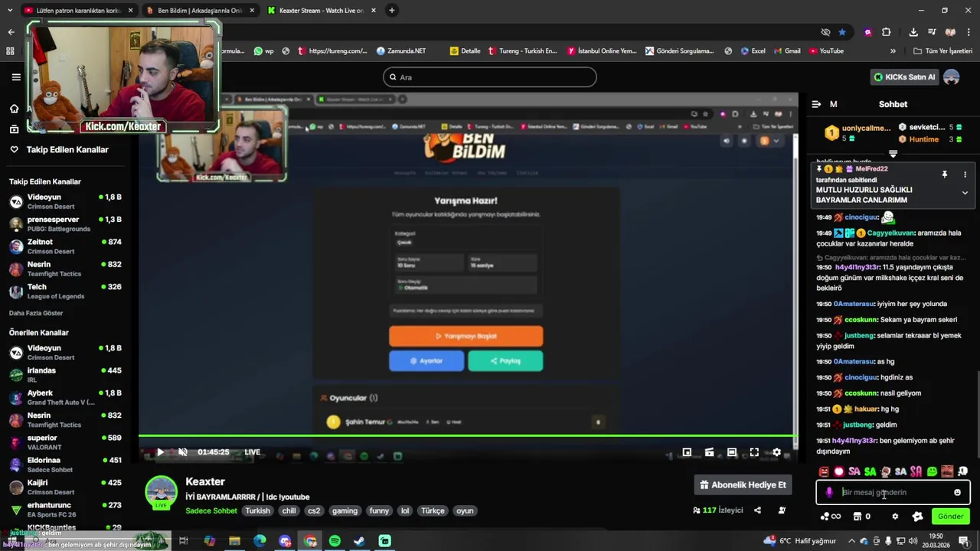
Task: Send the chat message with Gönder
Action: pyautogui.click(x=950, y=517)
